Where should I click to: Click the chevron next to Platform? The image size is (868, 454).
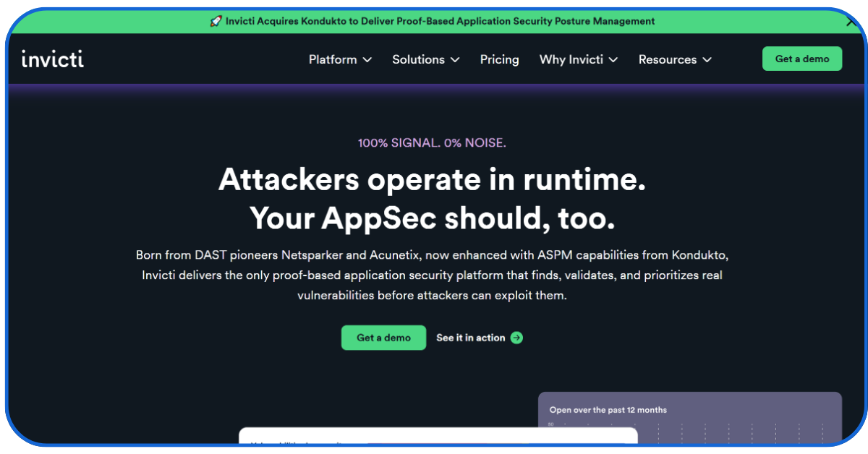click(368, 60)
